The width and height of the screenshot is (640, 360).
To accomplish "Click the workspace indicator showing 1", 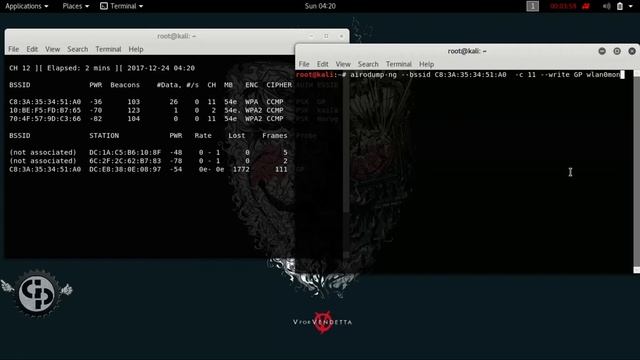I will click(x=532, y=6).
